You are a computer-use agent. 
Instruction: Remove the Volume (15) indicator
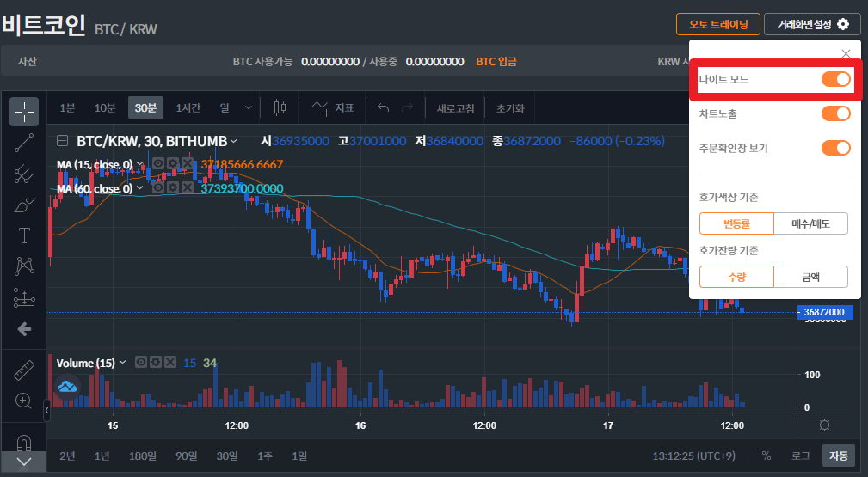click(170, 362)
